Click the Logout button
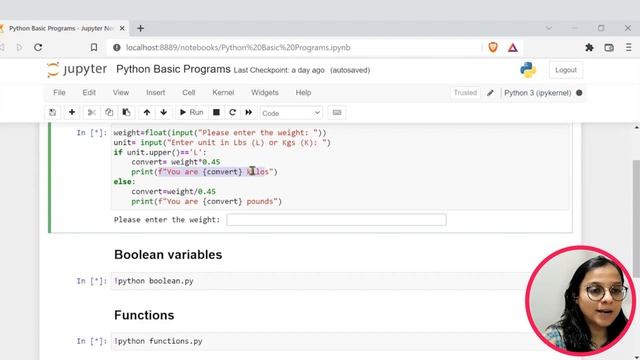The width and height of the screenshot is (640, 360). coord(566,70)
